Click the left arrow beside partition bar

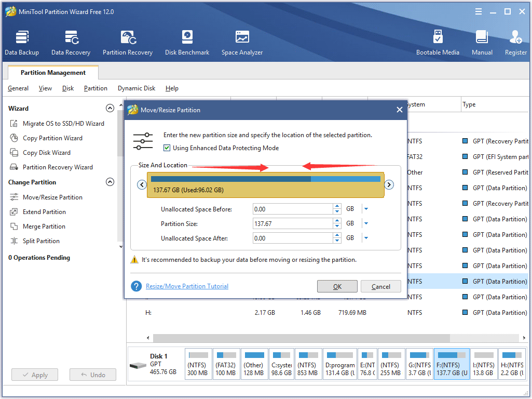coord(142,185)
